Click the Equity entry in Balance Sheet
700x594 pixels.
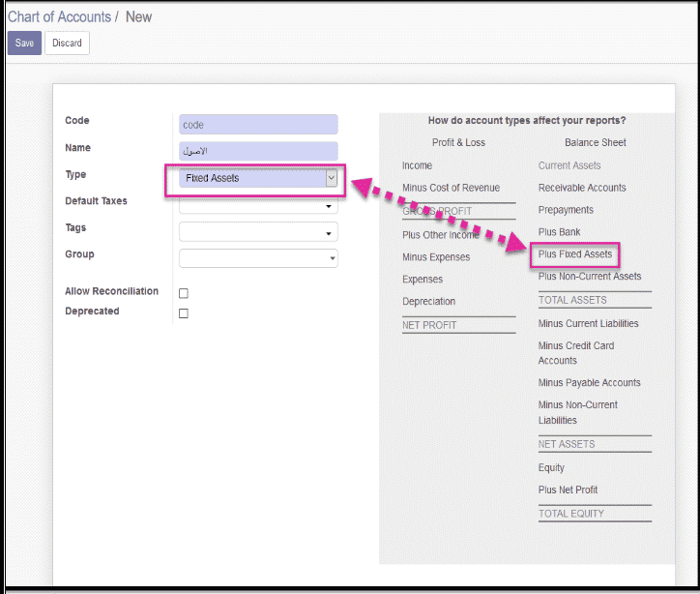pyautogui.click(x=551, y=468)
